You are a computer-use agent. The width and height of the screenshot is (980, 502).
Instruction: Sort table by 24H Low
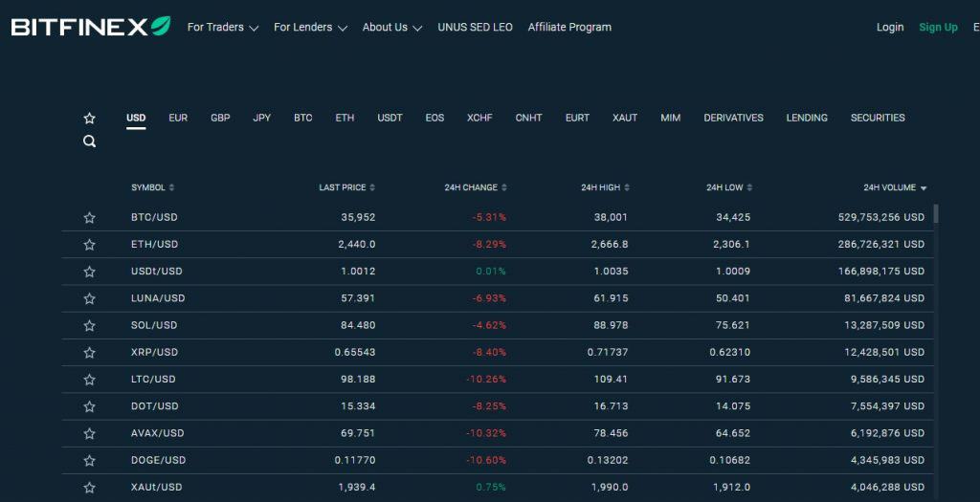click(x=729, y=187)
